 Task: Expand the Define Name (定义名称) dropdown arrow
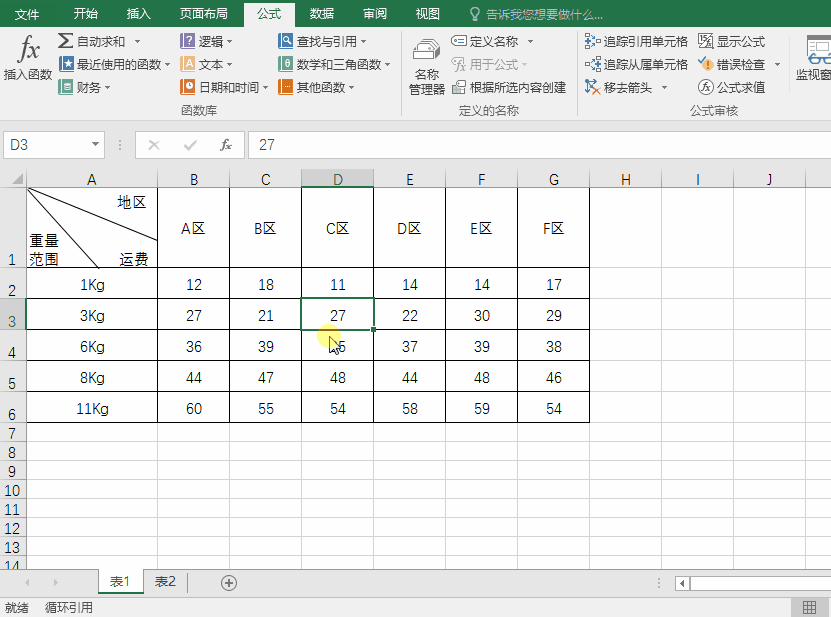531,41
